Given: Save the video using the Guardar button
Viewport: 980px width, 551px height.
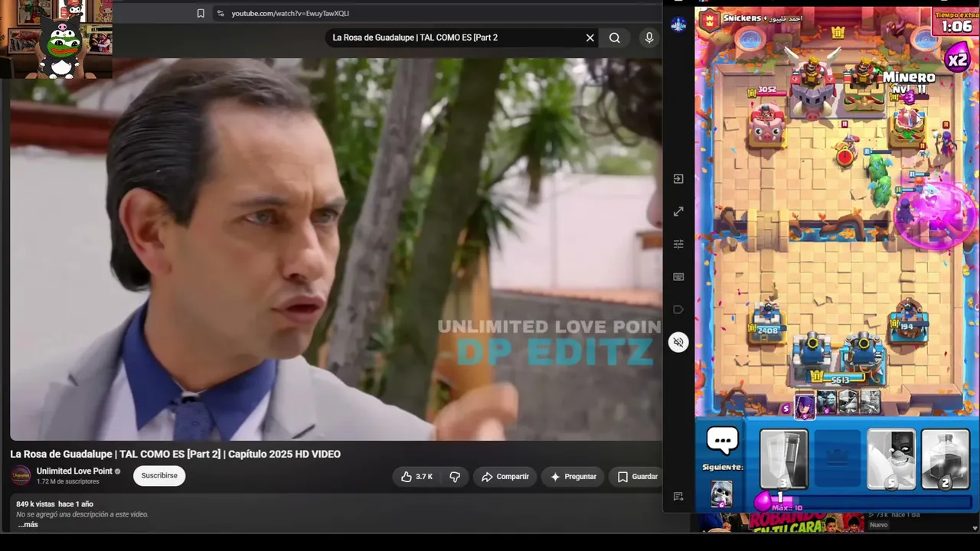Looking at the screenshot, I should 637,477.
